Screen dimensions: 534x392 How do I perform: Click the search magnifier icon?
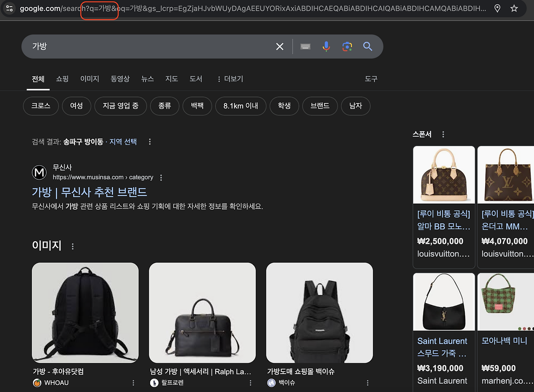[367, 46]
